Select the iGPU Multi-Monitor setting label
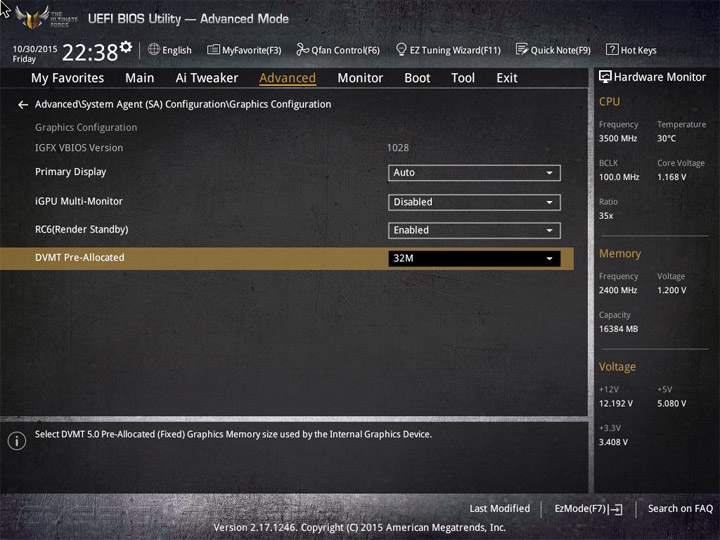 coord(79,201)
